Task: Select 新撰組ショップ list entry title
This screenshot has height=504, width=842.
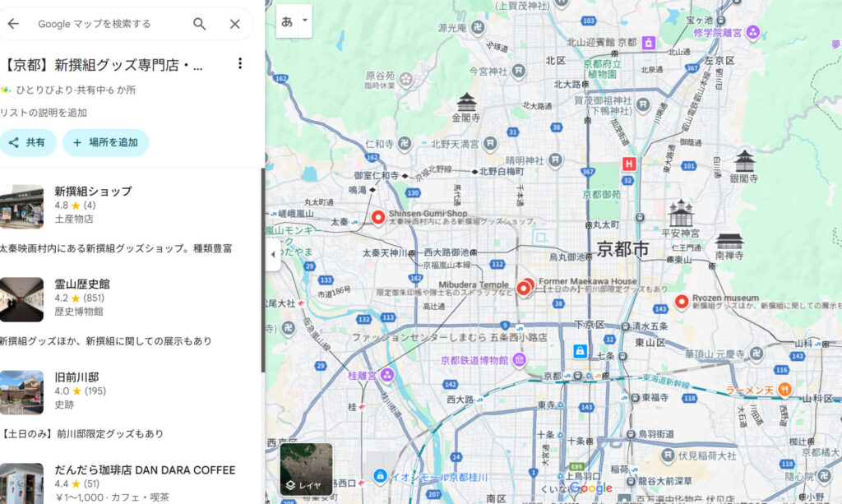Action: coord(93,191)
